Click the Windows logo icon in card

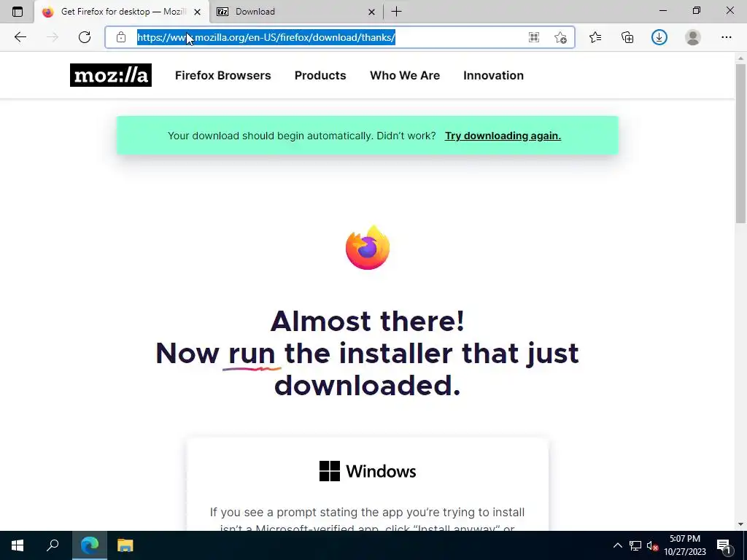[330, 471]
